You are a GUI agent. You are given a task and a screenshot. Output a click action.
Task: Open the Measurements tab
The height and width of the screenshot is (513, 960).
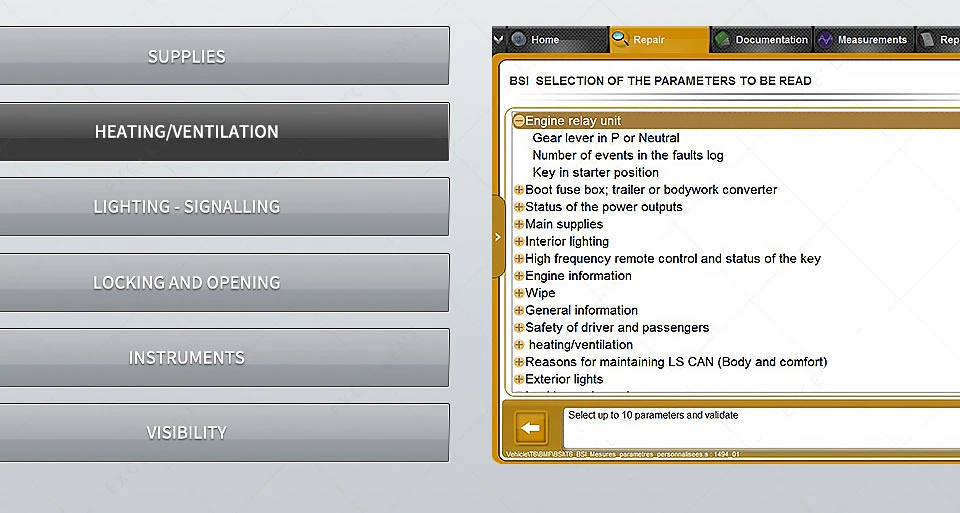click(863, 40)
